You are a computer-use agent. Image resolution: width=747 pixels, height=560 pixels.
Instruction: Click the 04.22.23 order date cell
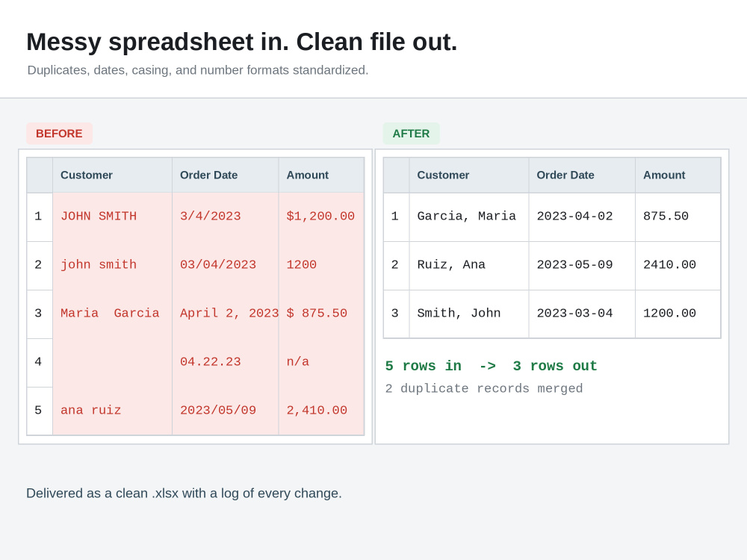point(226,362)
